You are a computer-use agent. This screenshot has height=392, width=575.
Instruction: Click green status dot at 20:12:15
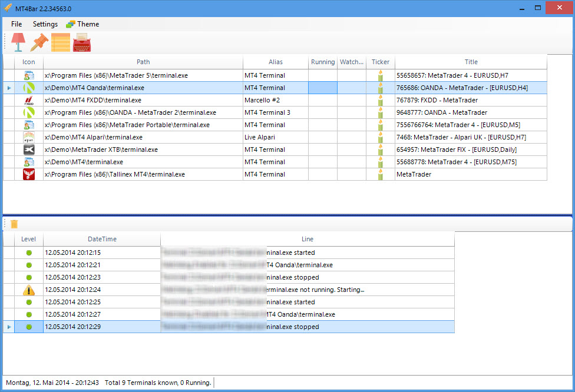point(29,253)
